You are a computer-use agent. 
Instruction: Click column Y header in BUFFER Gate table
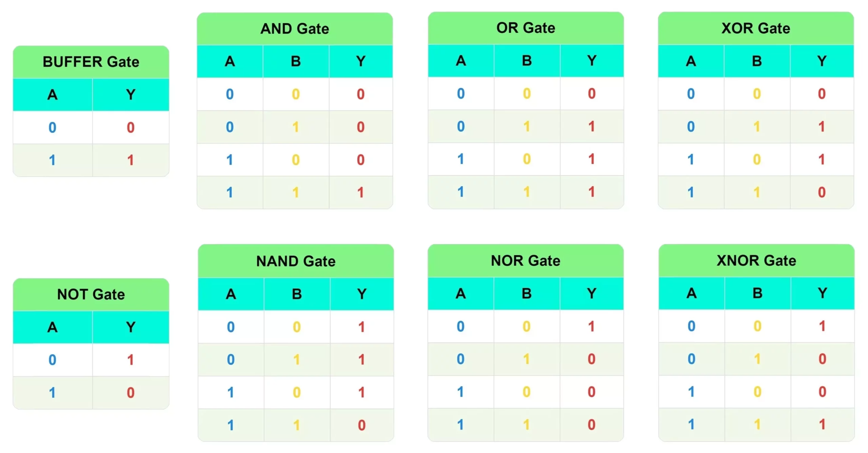pos(131,95)
